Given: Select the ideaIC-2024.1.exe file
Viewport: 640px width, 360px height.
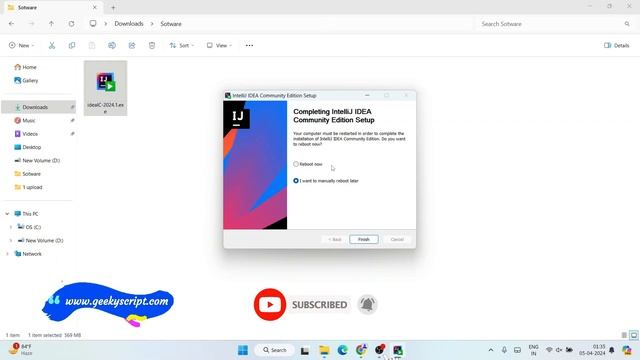Looking at the screenshot, I should pyautogui.click(x=105, y=88).
